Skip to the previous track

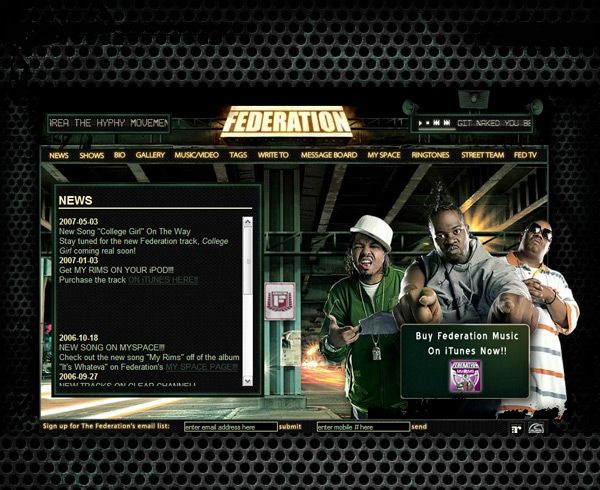coord(436,123)
